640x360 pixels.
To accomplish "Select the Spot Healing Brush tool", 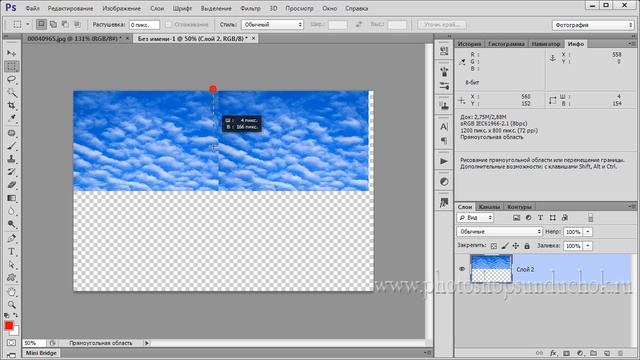I will [x=11, y=133].
